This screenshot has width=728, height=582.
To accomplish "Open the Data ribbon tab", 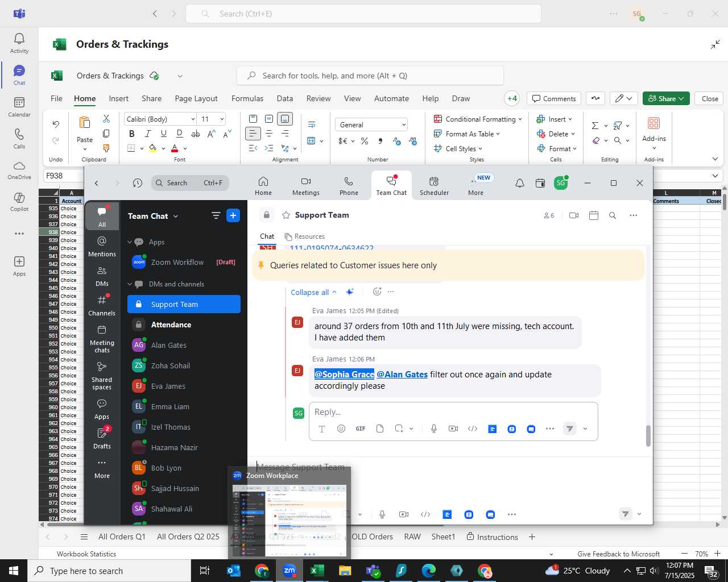I will (285, 98).
